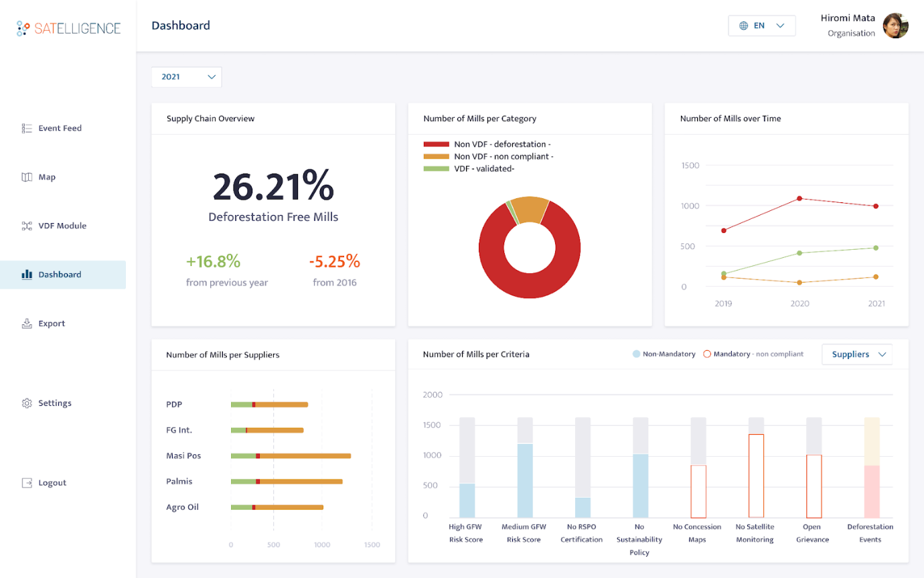Click the red 2020 data point
Viewport: 924px width, 578px height.
point(799,198)
